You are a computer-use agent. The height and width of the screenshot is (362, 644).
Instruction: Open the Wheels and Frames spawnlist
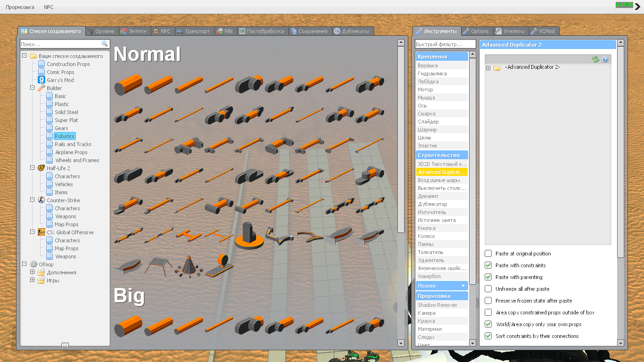coord(77,160)
